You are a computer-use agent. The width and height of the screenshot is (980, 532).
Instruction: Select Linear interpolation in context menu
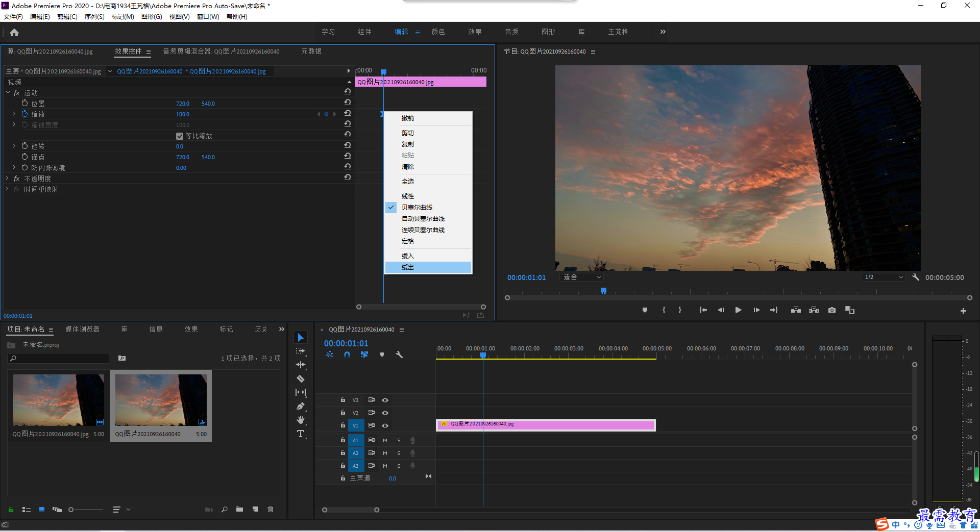pos(428,196)
